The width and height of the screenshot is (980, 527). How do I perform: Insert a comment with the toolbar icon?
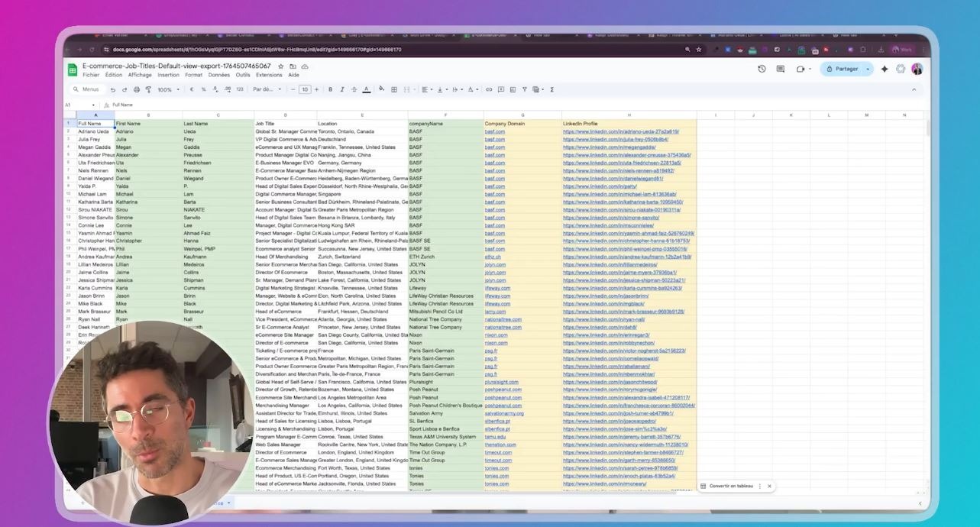(x=500, y=89)
